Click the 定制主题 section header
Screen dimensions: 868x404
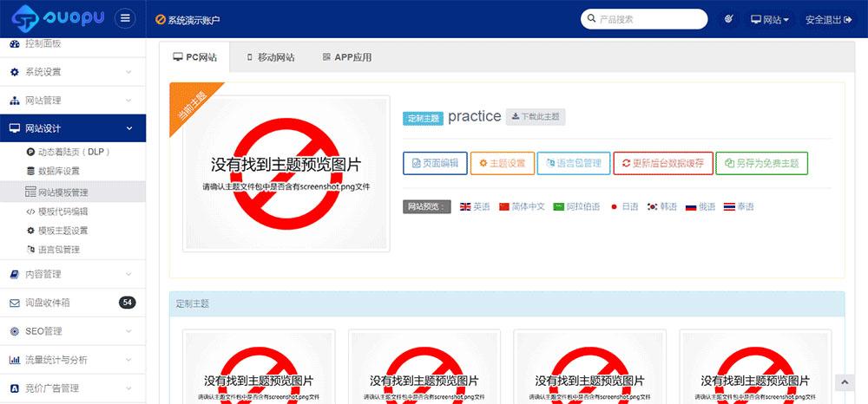[x=507, y=303]
